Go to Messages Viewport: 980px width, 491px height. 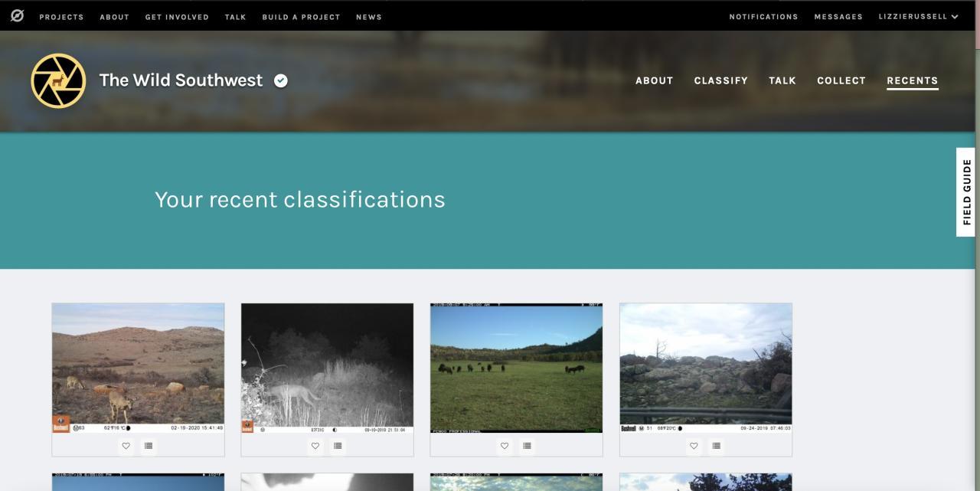click(838, 17)
